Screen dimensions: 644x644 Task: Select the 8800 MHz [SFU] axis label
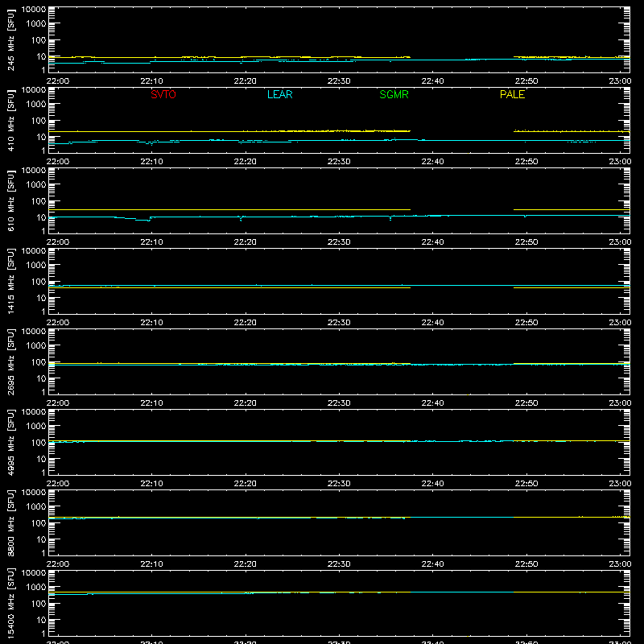[10, 522]
